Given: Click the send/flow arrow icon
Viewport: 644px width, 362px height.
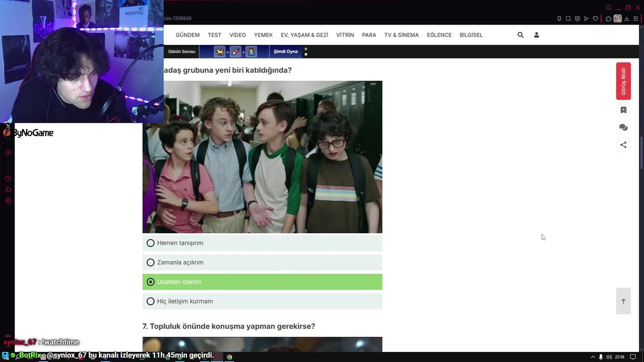Looking at the screenshot, I should coord(586,19).
